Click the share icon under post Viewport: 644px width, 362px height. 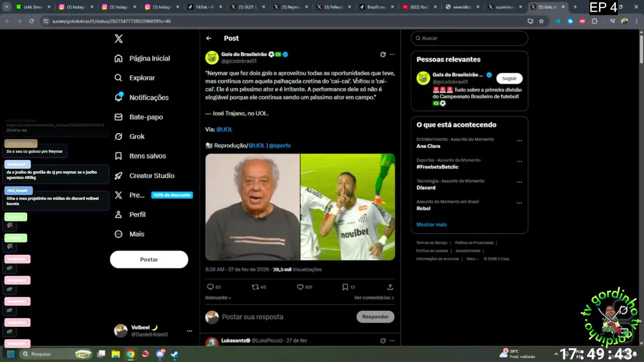pos(390,287)
